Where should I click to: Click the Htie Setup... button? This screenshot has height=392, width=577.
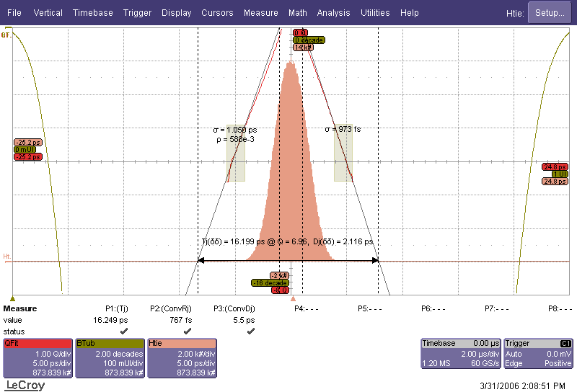tap(550, 13)
